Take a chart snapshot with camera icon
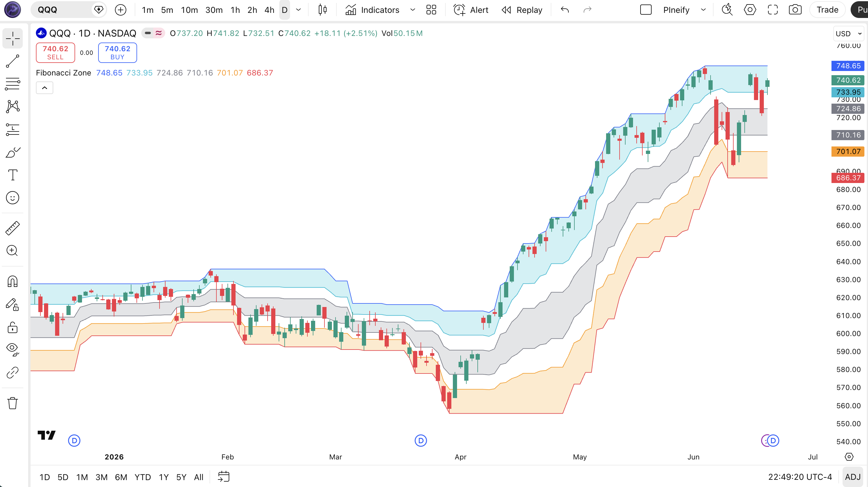The height and width of the screenshot is (487, 868). point(795,10)
